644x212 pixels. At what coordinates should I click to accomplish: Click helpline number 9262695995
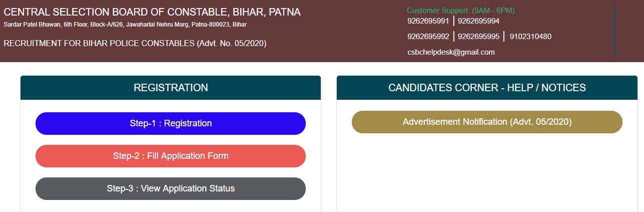tap(478, 37)
